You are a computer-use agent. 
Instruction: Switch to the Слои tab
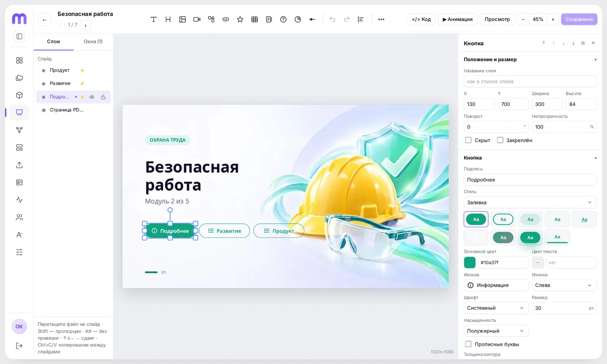(x=53, y=41)
